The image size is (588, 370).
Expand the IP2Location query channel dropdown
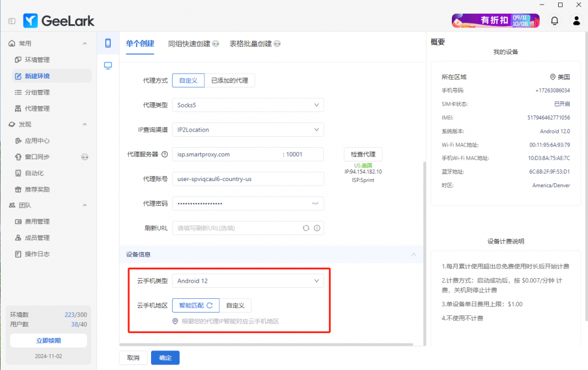pos(248,130)
